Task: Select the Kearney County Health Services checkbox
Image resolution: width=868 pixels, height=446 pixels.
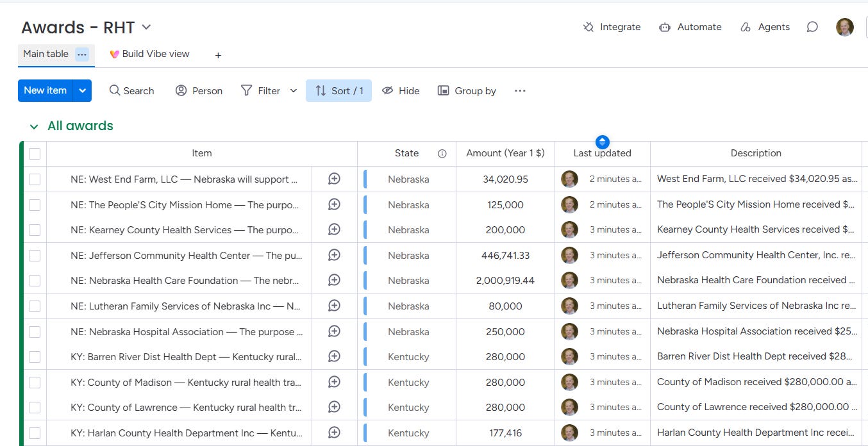Action: 35,230
